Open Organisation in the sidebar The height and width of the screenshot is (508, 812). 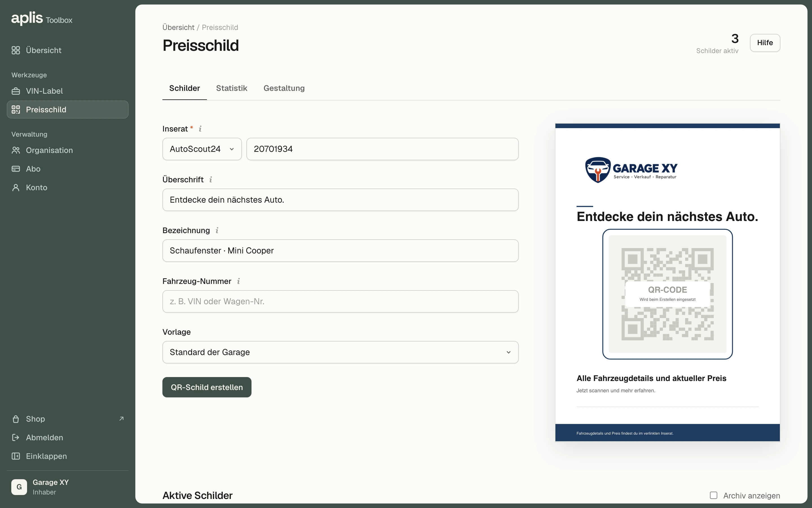67,150
